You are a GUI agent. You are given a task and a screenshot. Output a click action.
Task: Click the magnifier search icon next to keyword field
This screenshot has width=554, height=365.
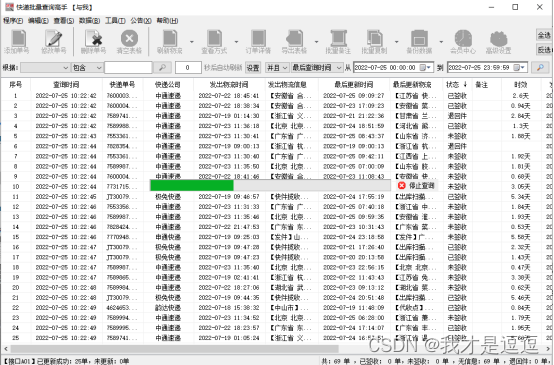click(x=163, y=67)
